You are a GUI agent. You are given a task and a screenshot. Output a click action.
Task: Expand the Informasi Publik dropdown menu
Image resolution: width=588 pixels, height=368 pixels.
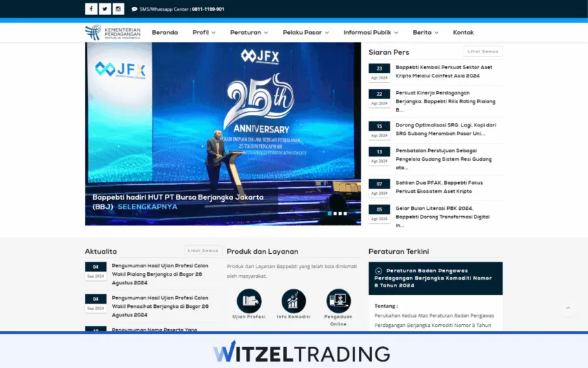[371, 33]
